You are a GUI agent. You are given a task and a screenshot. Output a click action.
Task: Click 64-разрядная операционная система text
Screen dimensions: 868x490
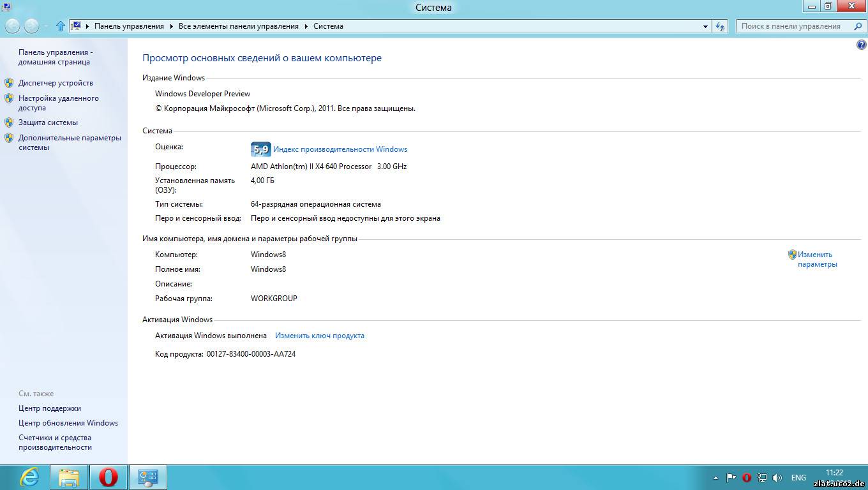(x=316, y=204)
